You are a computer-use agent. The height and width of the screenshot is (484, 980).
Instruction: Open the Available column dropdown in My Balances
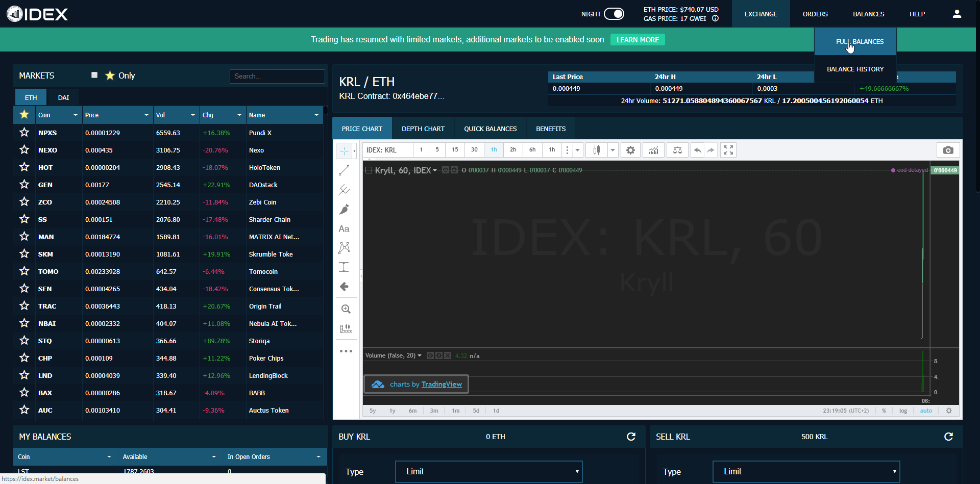coord(214,457)
